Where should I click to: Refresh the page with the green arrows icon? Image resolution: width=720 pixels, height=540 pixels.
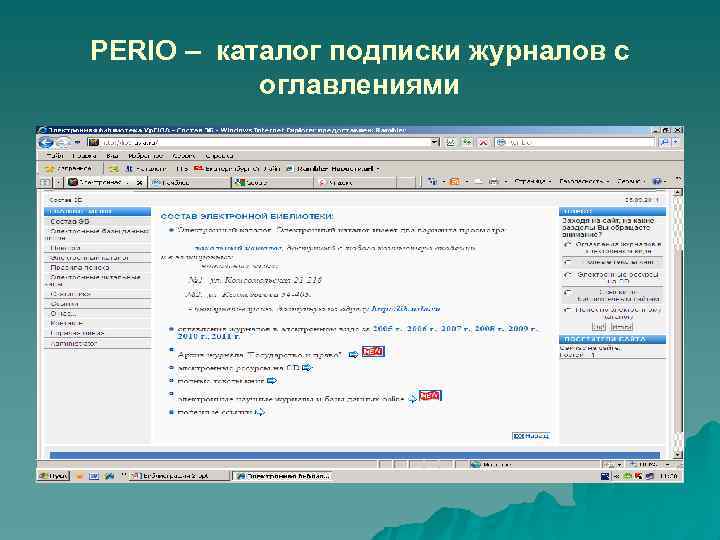coord(467,143)
